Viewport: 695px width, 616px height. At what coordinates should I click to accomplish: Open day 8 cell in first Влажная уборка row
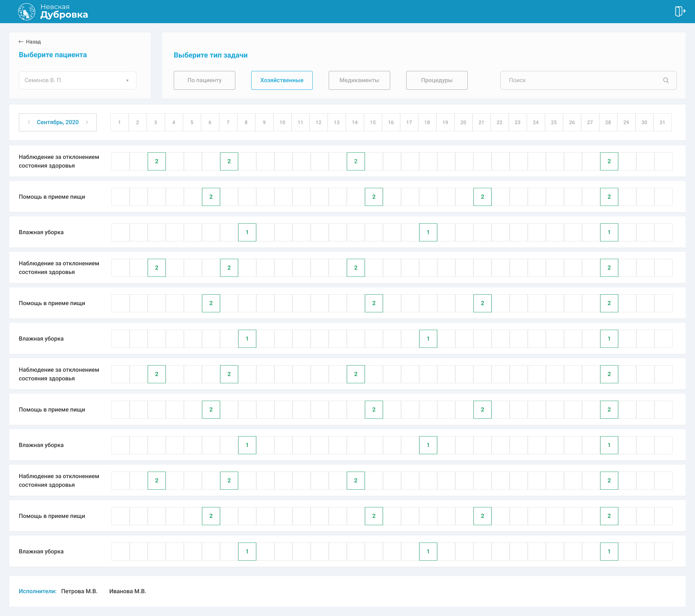tap(247, 232)
